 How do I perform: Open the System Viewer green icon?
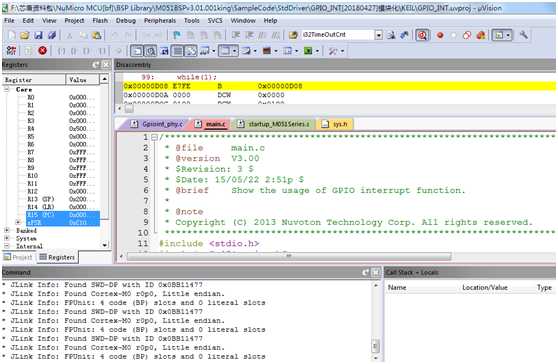coord(308,51)
